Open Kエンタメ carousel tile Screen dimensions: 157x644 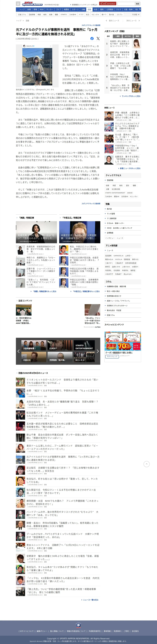click(84, 357)
